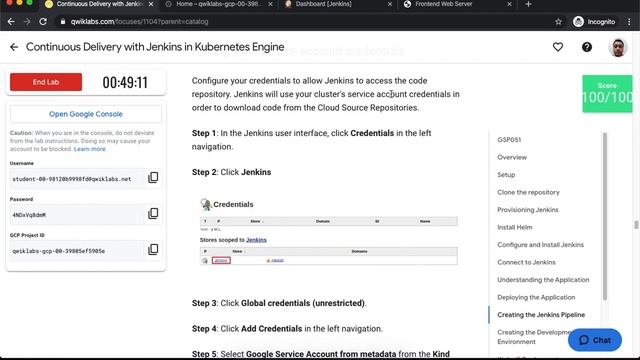Click the text 'Global credentials (unrestricted)'
640x360 pixels.
pos(303,303)
